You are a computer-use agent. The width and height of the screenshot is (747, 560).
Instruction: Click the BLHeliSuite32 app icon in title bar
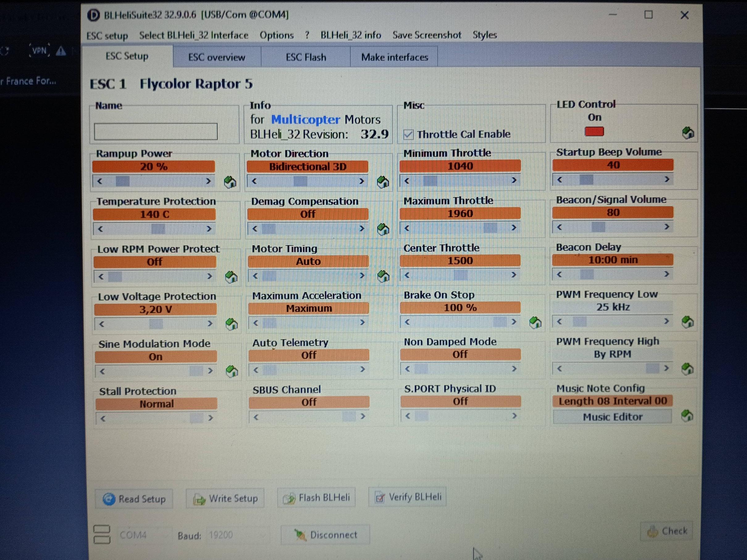(x=93, y=15)
